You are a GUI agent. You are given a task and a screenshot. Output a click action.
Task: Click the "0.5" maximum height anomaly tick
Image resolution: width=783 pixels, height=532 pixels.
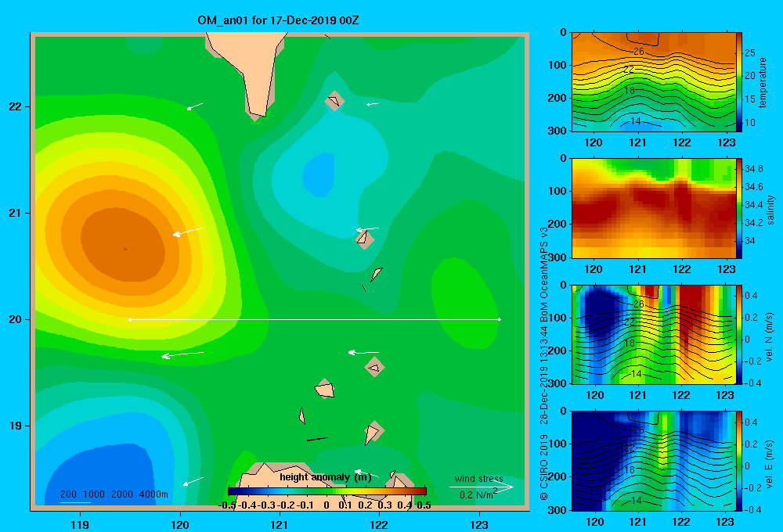[x=424, y=505]
